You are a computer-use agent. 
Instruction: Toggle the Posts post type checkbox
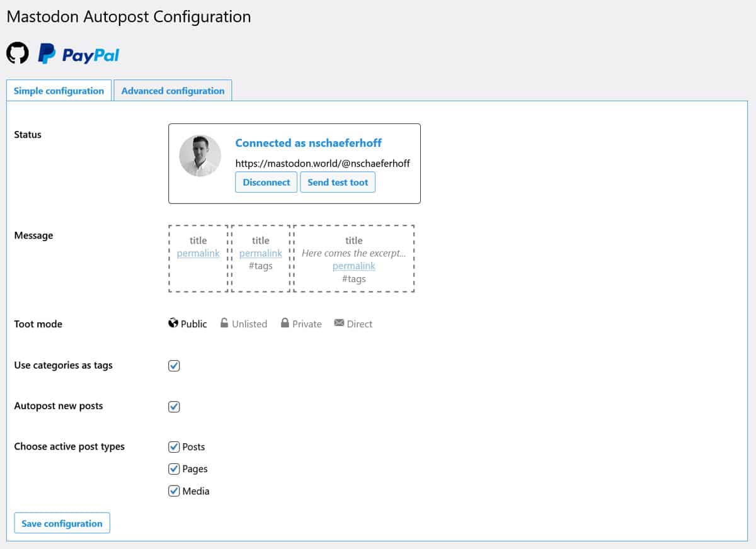(175, 447)
